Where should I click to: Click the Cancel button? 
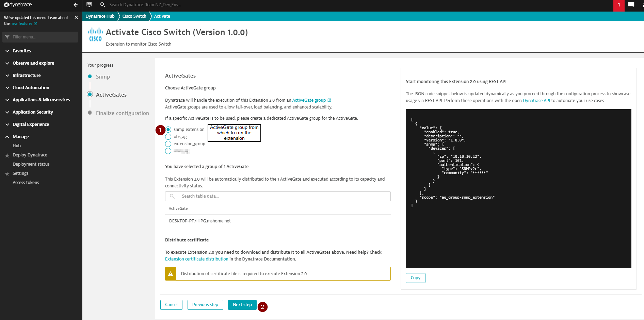click(x=171, y=305)
